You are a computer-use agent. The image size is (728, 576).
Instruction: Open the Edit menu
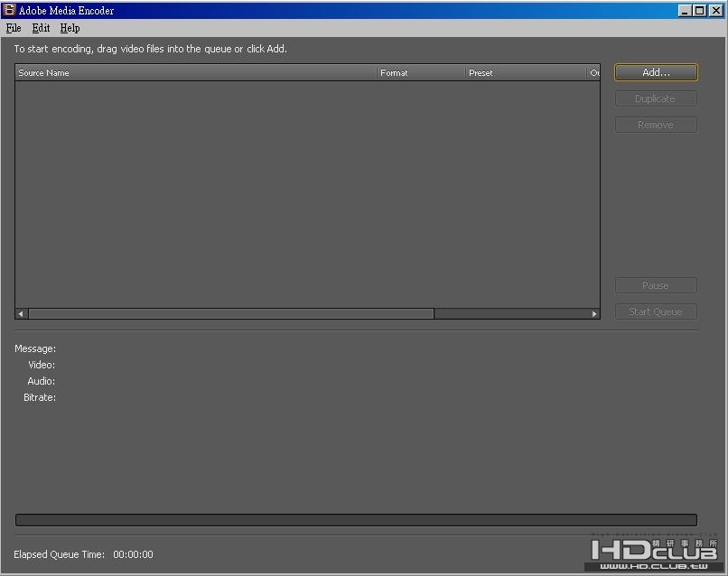click(x=41, y=28)
